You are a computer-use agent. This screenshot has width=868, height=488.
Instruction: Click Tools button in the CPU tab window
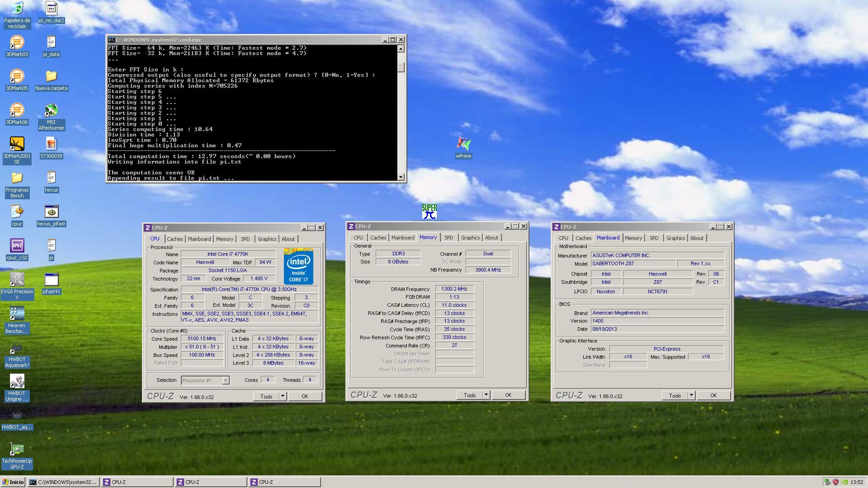266,396
